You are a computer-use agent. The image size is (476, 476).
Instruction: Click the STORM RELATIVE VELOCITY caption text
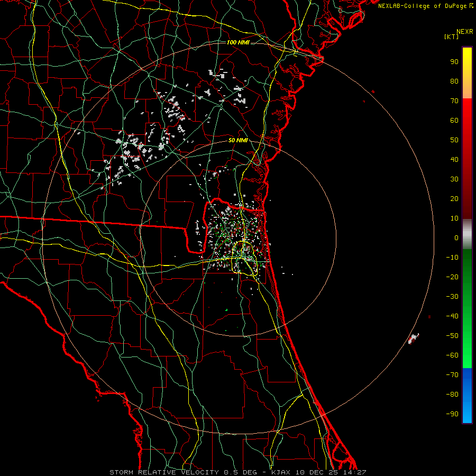tap(163, 472)
